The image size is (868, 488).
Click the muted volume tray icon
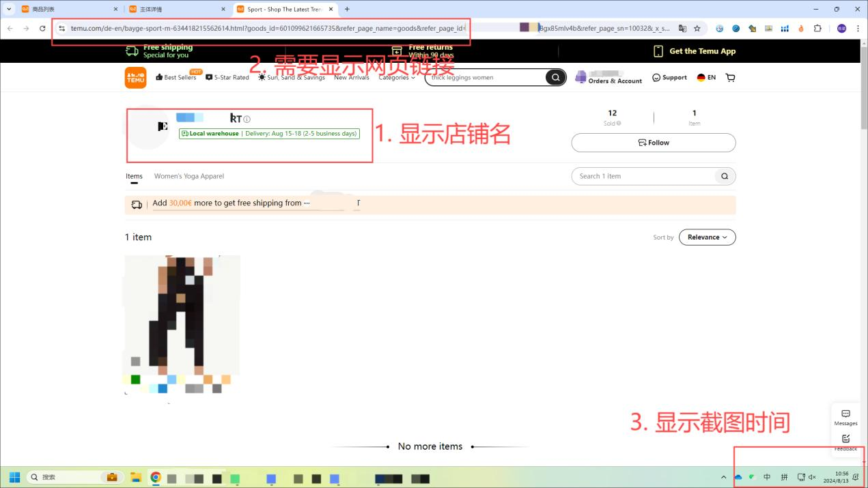tap(812, 477)
